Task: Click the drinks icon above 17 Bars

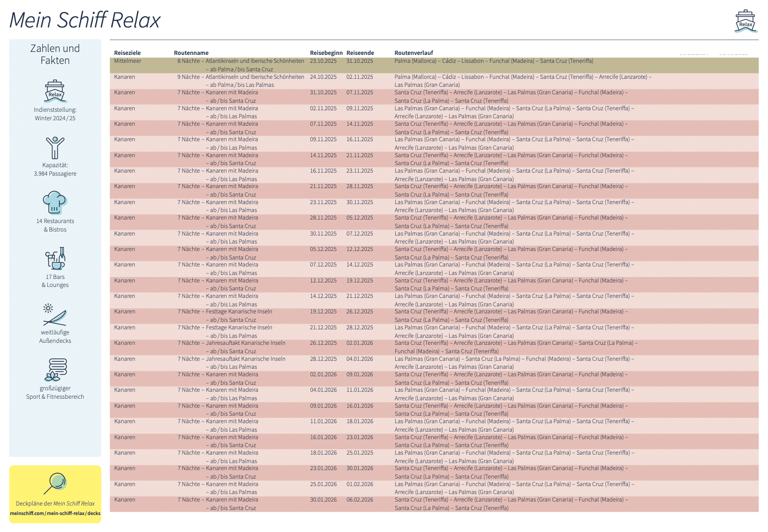Action: pyautogui.click(x=55, y=259)
